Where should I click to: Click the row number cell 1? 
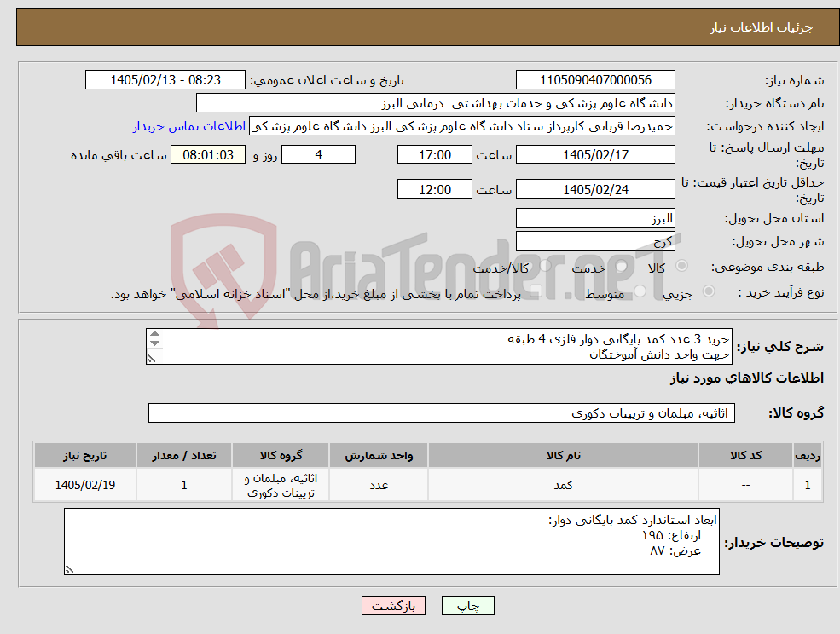(808, 485)
